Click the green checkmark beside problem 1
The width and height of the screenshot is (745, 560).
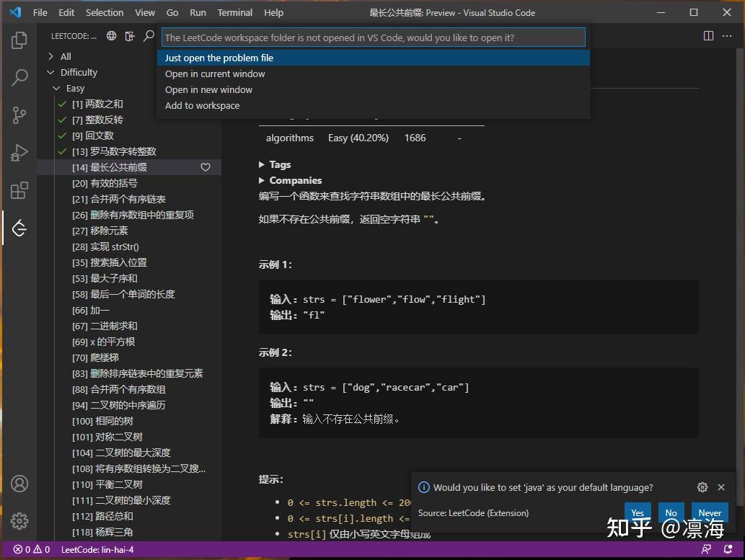coord(61,104)
